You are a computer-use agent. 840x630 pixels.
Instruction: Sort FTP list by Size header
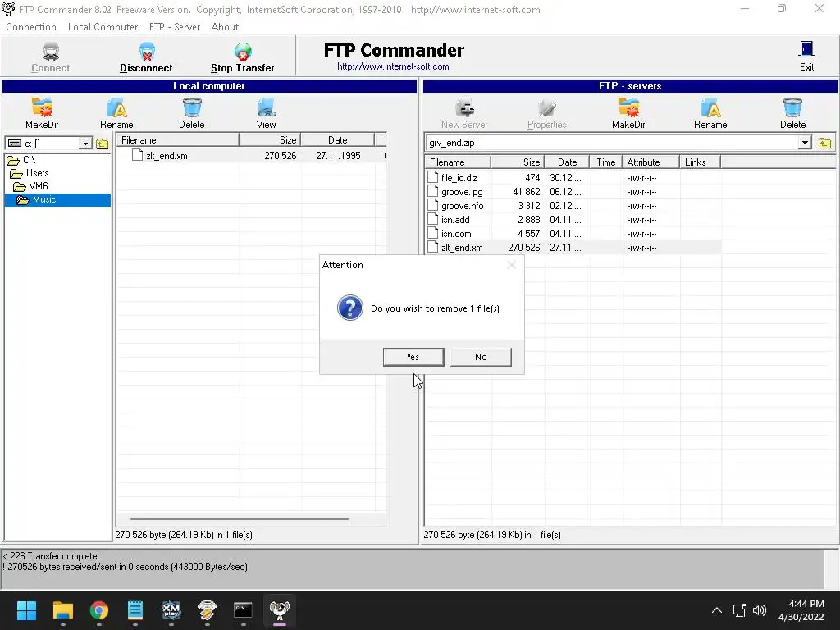(518, 162)
